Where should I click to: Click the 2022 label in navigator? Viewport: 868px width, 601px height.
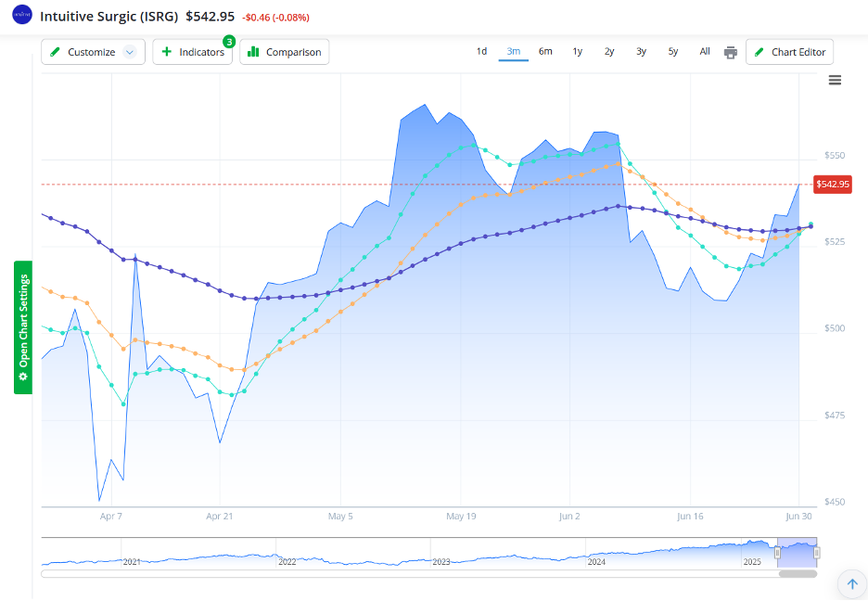(287, 562)
